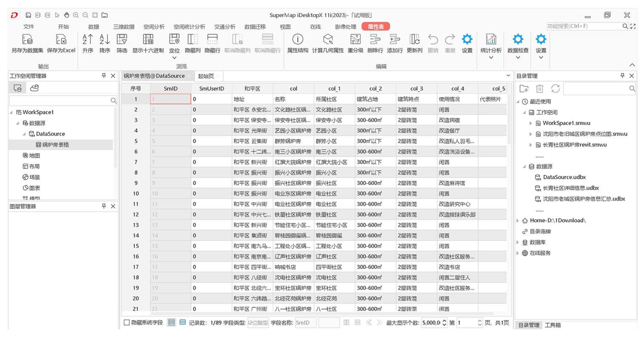644x340 pixels.
Task: Pin the Layer Manager (图层管理器) panel
Action: (104, 206)
